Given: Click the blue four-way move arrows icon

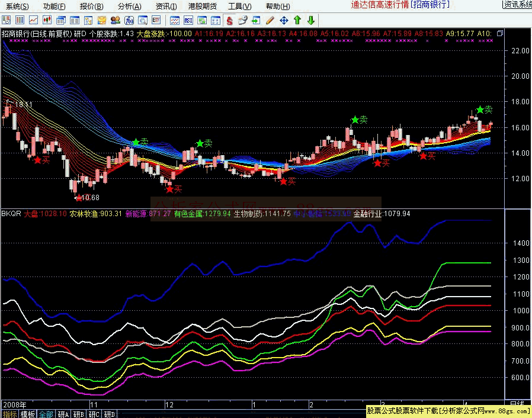Looking at the screenshot, I should (284, 20).
